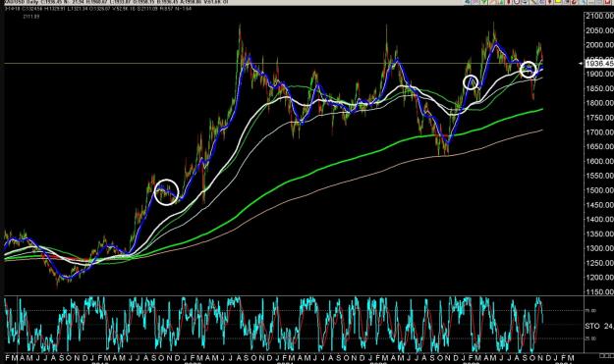Select the 1700.00 price axis label

pyautogui.click(x=600, y=132)
